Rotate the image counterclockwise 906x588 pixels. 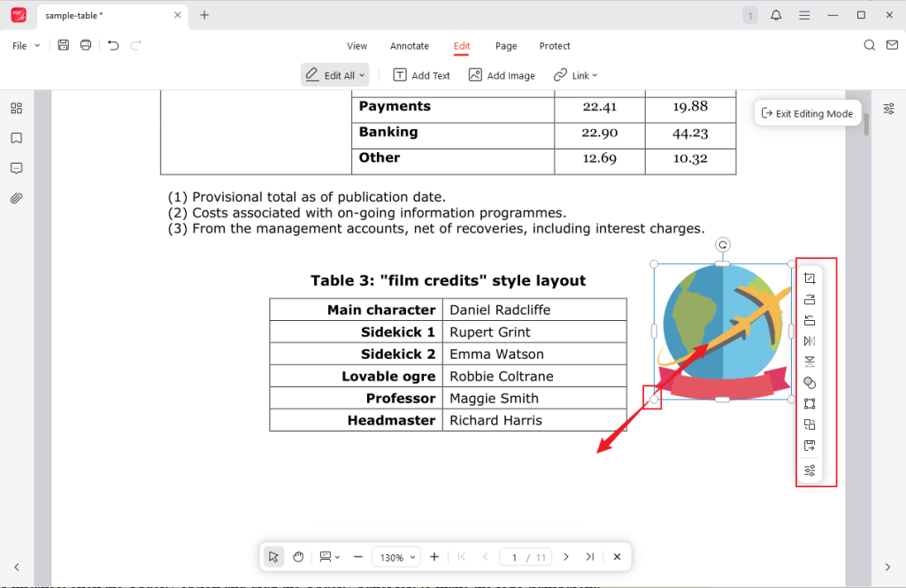click(810, 319)
